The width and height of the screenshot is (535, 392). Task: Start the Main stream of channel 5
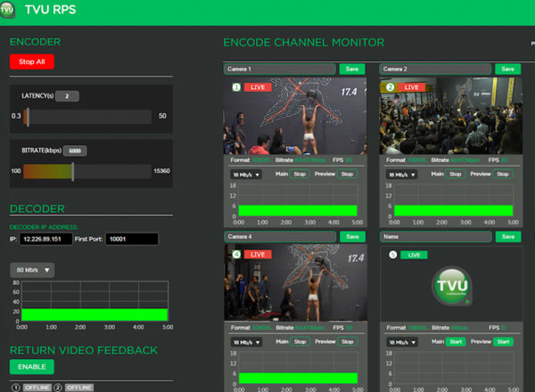pyautogui.click(x=456, y=341)
